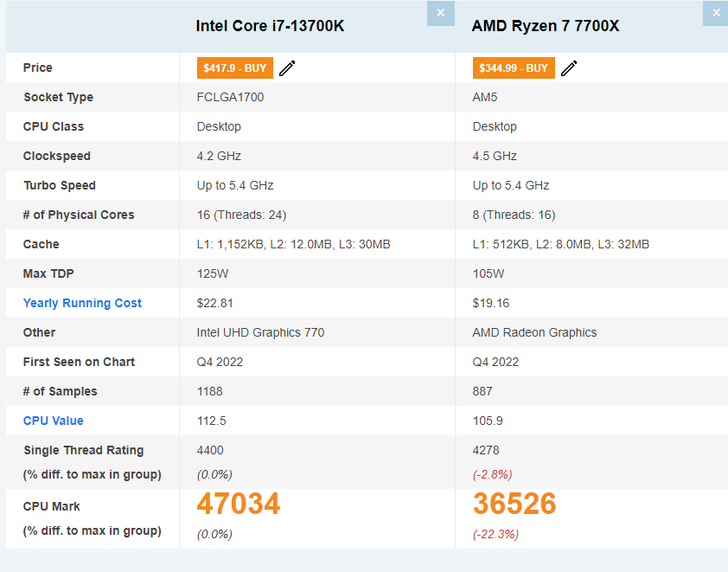
Task: Edit Intel i7-13700K price pencil icon
Action: pos(287,68)
